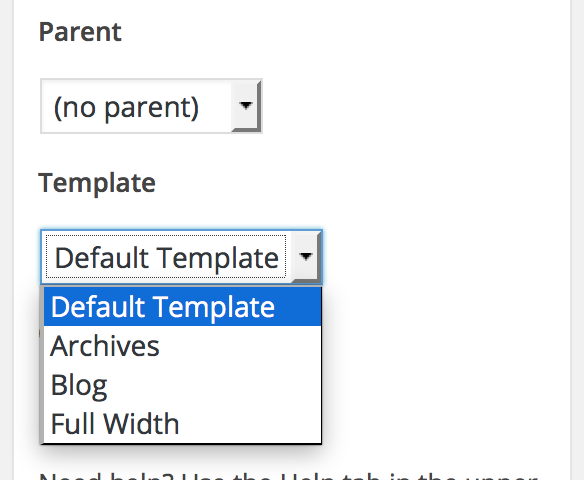Click the Template select box showing "Default Template"
This screenshot has height=480, width=584.
pyautogui.click(x=181, y=257)
